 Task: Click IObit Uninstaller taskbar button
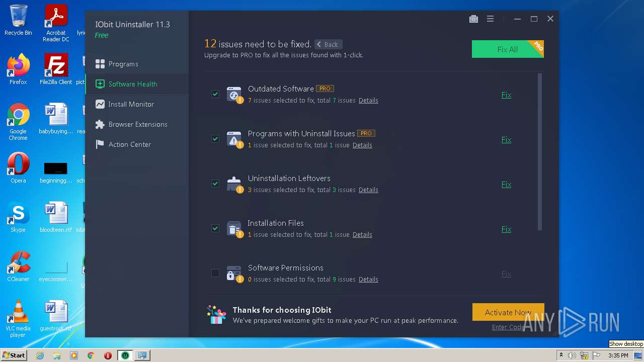pyautogui.click(x=125, y=355)
